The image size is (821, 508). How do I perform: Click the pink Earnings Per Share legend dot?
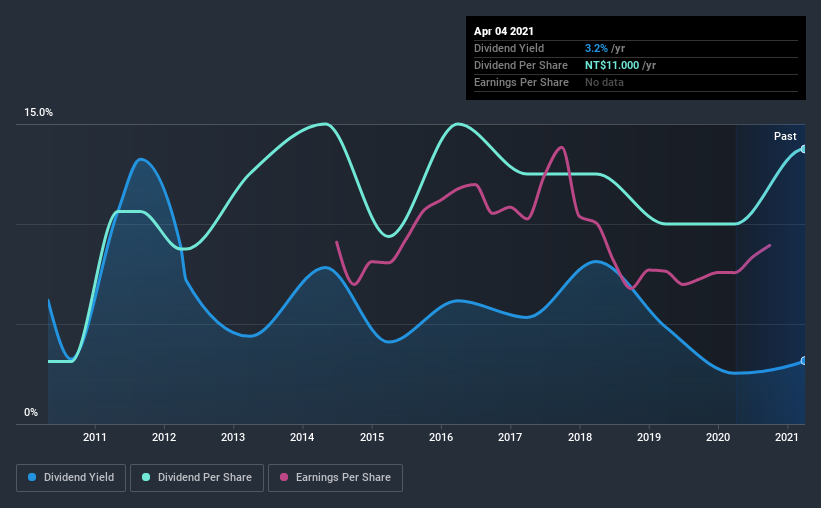[284, 477]
